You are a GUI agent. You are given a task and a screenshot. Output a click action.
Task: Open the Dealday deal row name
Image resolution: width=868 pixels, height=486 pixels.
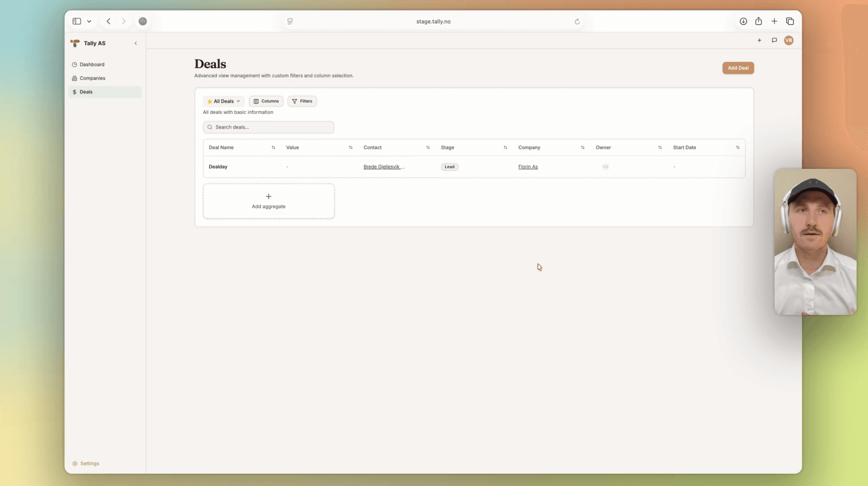point(218,167)
